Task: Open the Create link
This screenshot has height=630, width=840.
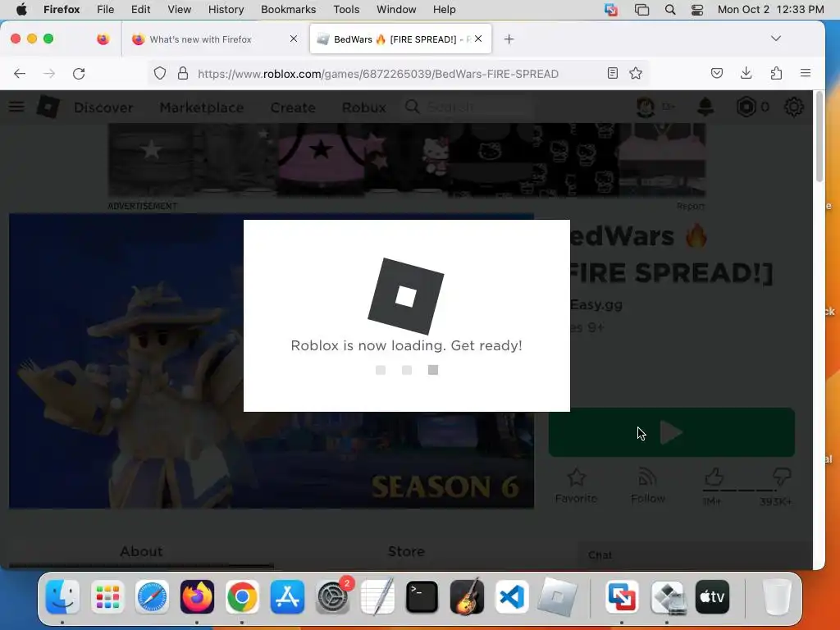Action: [x=293, y=107]
